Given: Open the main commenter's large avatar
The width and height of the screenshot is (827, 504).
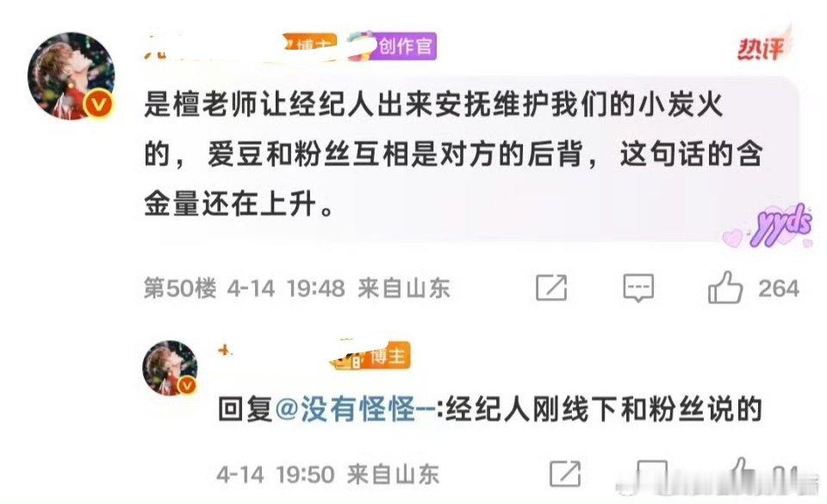Looking at the screenshot, I should click(72, 76).
